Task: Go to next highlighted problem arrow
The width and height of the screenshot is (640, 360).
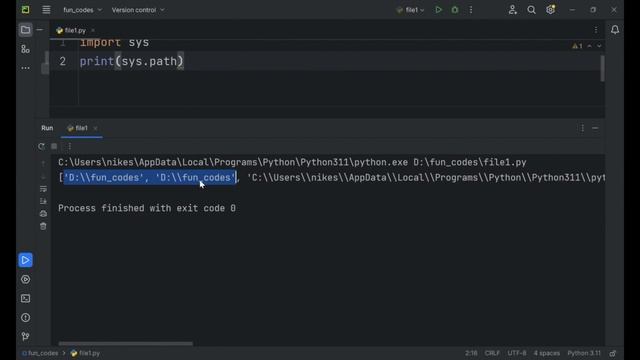Action: tap(599, 46)
